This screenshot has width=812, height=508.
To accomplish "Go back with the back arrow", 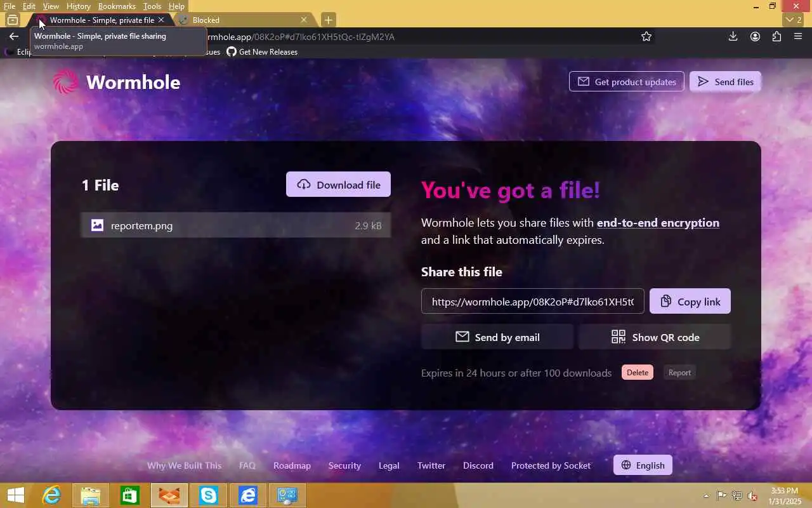I will click(14, 36).
